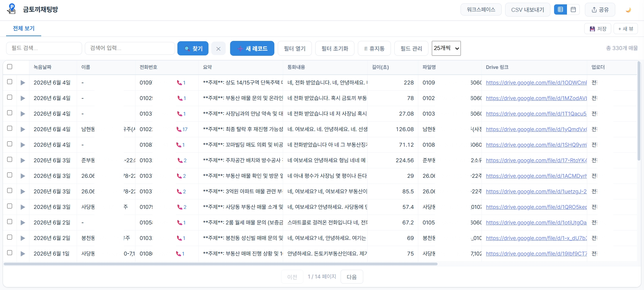The width and height of the screenshot is (644, 290).
Task: Open Drive link starting 1ODWCm
Action: tap(536, 83)
